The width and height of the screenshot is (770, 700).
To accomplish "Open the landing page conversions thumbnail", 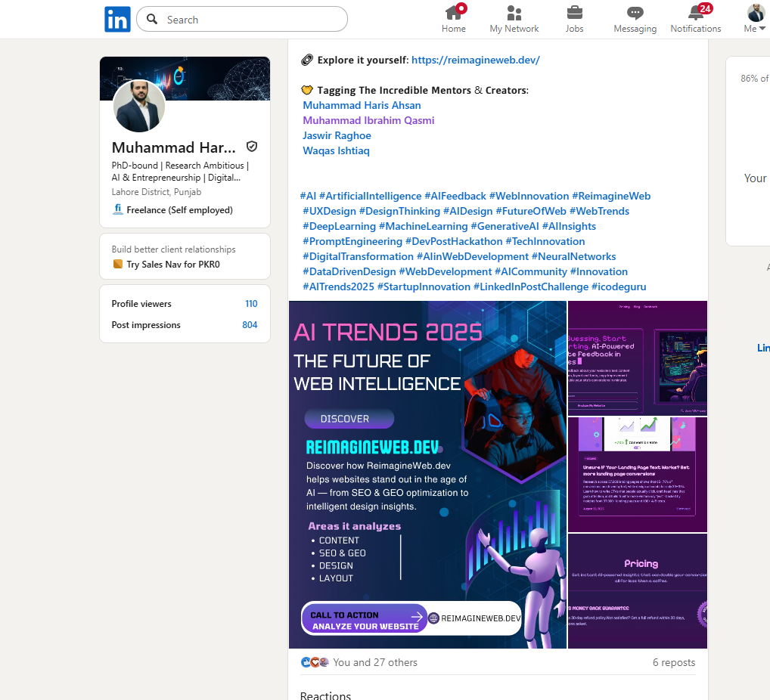I will coord(638,475).
